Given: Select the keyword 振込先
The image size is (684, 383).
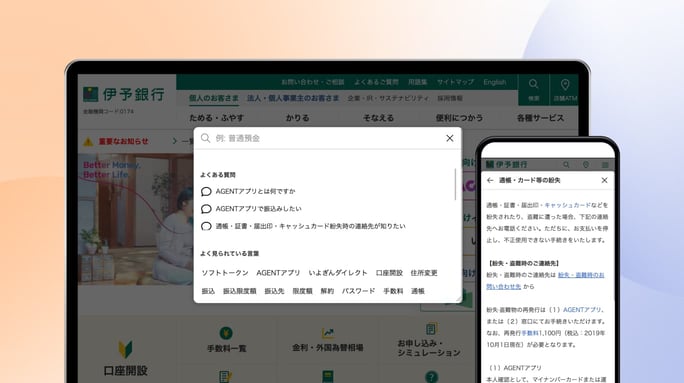Looking at the screenshot, I should point(274,291).
